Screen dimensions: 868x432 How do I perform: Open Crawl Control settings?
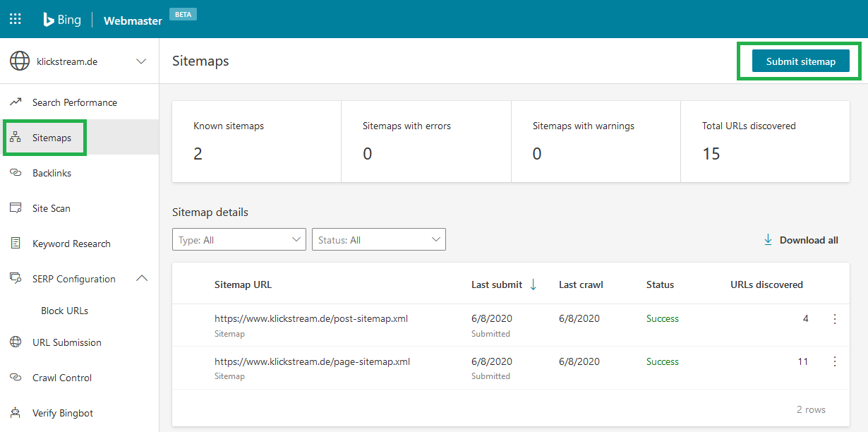tap(62, 377)
